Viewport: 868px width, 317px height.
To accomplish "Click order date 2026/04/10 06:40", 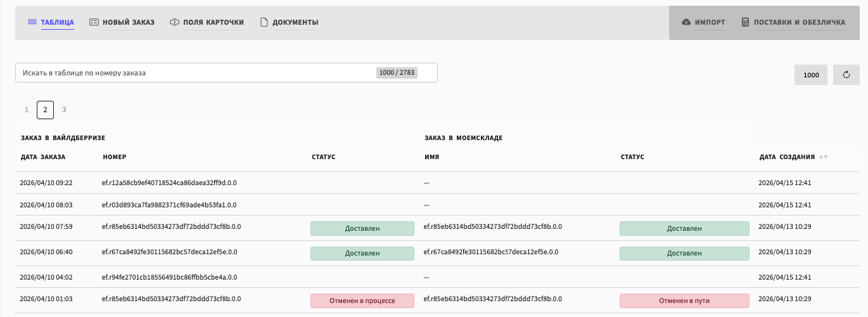I will click(x=46, y=252).
